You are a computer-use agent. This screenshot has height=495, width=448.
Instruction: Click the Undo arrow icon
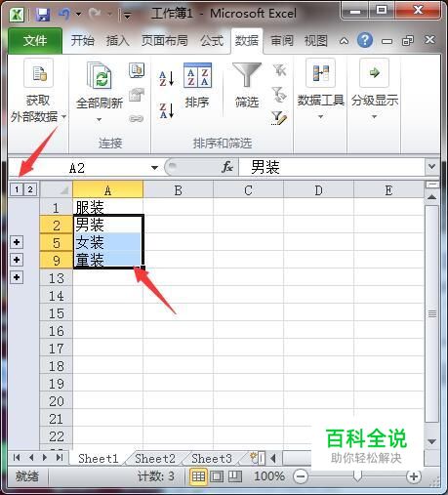pyautogui.click(x=64, y=14)
